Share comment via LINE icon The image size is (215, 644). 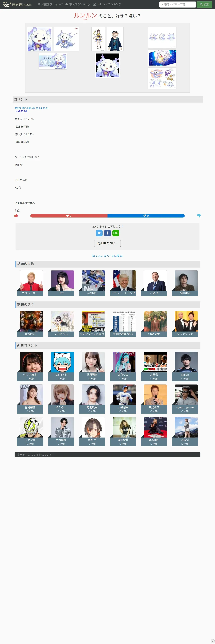coord(116,233)
